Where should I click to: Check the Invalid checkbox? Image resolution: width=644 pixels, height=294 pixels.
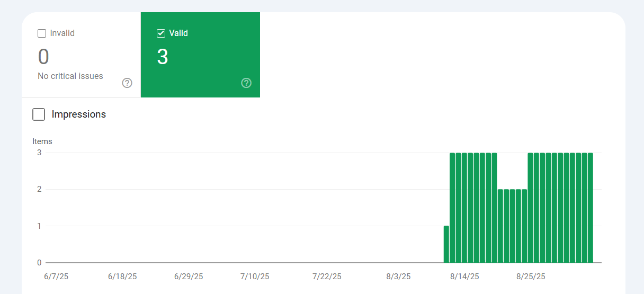(42, 33)
